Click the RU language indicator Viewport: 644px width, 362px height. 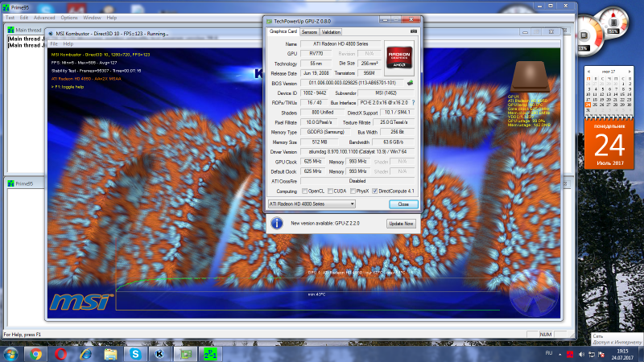tap(549, 353)
